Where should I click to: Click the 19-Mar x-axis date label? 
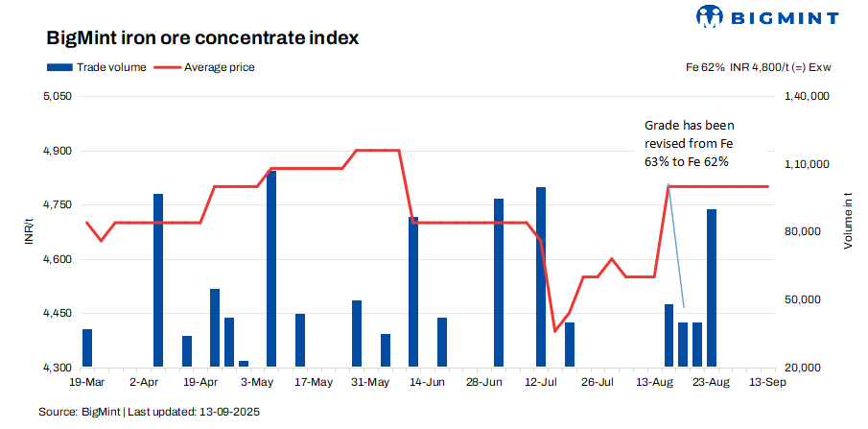click(87, 382)
